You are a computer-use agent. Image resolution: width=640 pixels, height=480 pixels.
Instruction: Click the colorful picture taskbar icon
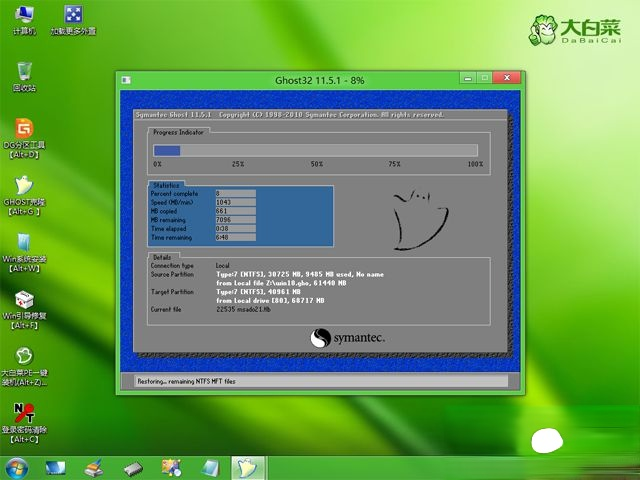click(x=171, y=468)
